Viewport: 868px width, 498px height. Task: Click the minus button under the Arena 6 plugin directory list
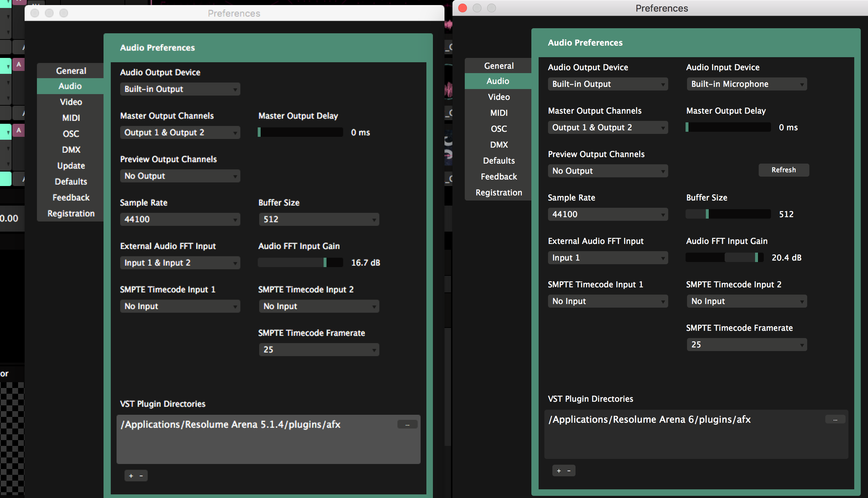coord(569,470)
